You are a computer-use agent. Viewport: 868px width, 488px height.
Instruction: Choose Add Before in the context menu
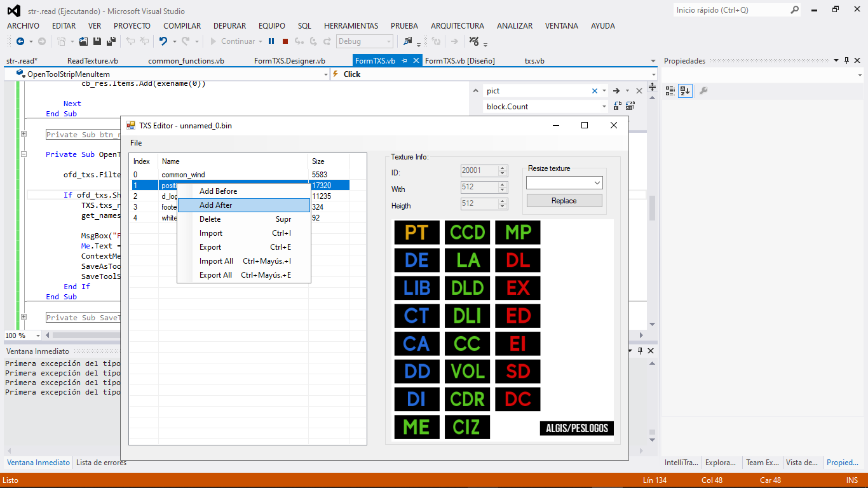243,191
